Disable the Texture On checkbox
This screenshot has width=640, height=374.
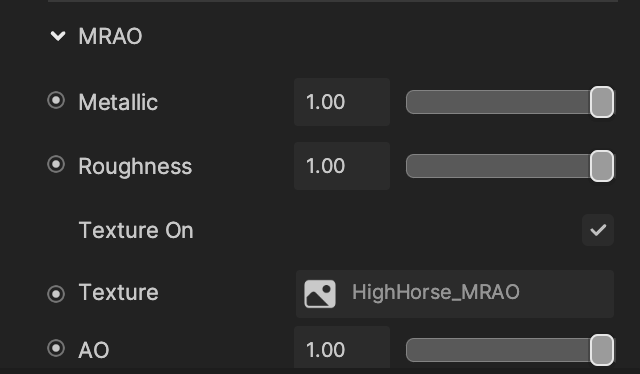pyautogui.click(x=598, y=230)
